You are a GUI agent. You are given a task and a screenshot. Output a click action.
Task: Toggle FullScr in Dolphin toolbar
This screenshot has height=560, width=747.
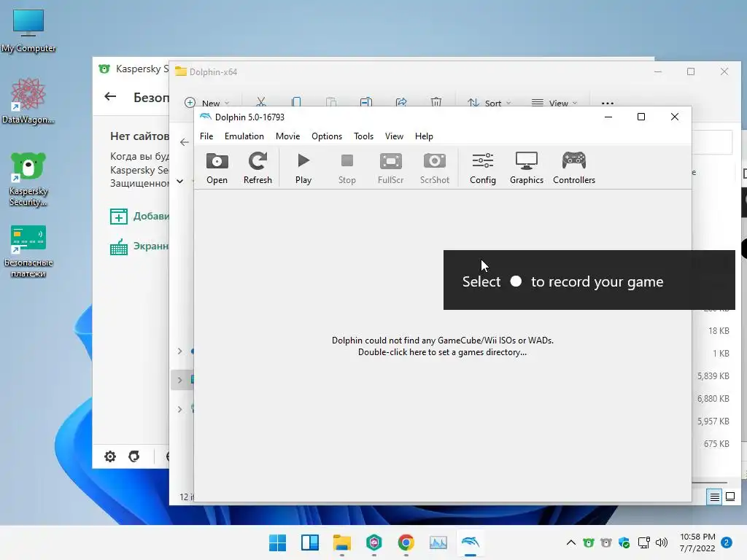(391, 168)
